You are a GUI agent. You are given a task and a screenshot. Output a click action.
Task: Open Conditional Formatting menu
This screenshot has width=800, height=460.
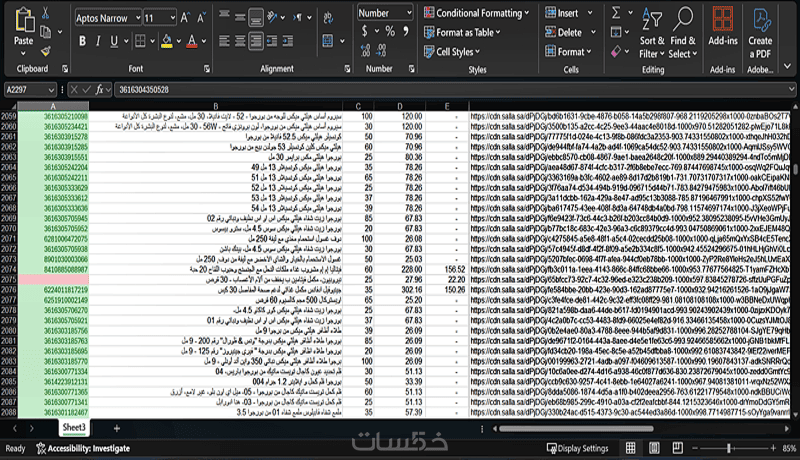(477, 13)
